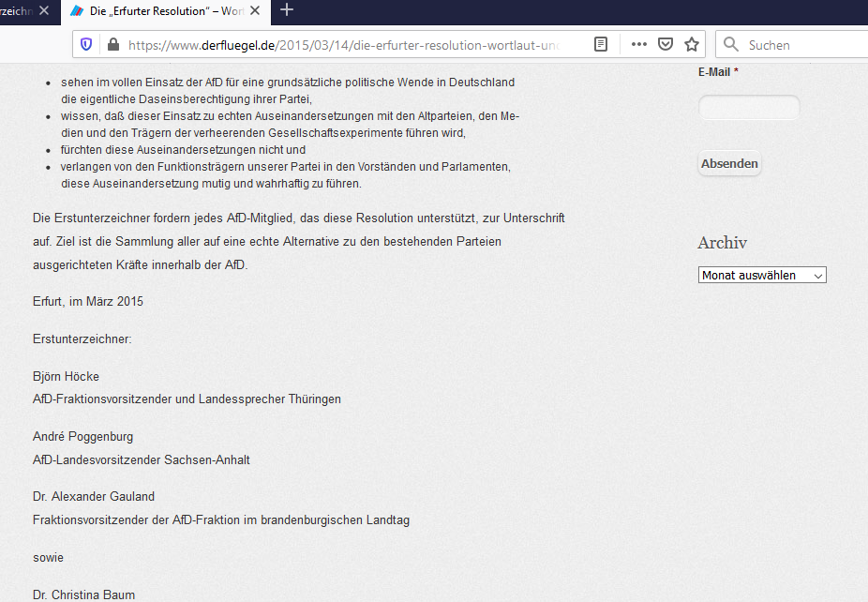Save page to Pocket
This screenshot has width=868, height=602.
[666, 44]
